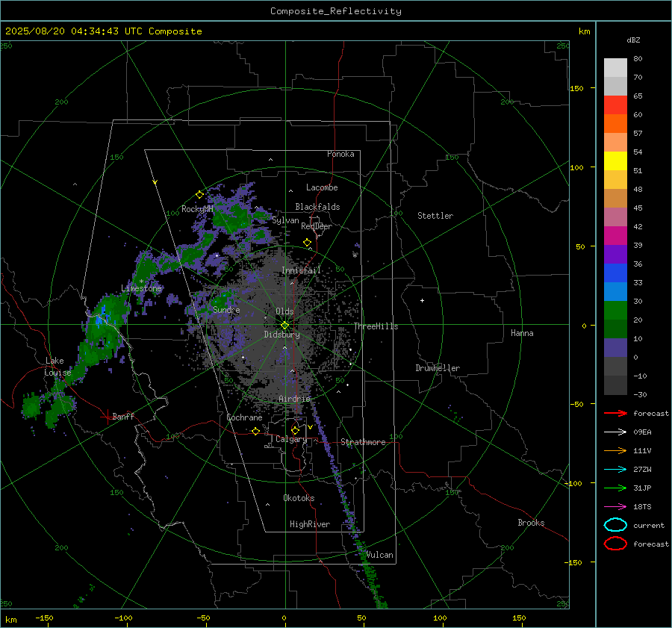The width and height of the screenshot is (672, 628).
Task: Click the Vulcan city label
Action: [379, 555]
